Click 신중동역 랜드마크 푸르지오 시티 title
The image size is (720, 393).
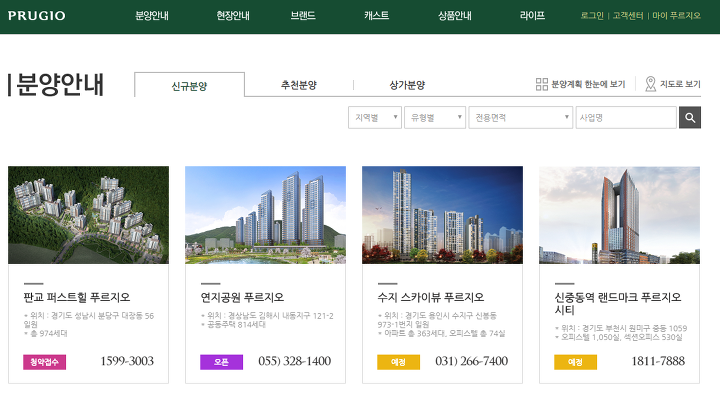point(618,303)
